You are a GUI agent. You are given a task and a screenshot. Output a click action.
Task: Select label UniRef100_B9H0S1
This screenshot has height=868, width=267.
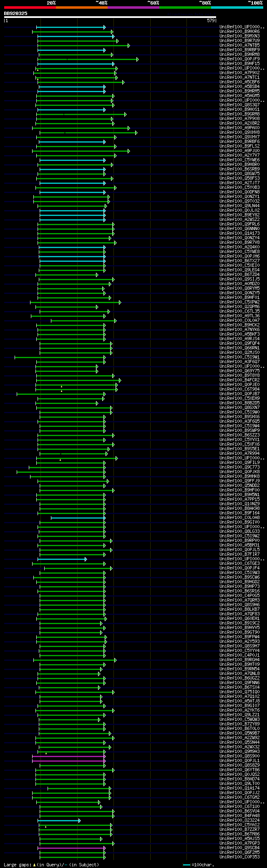(239, 109)
